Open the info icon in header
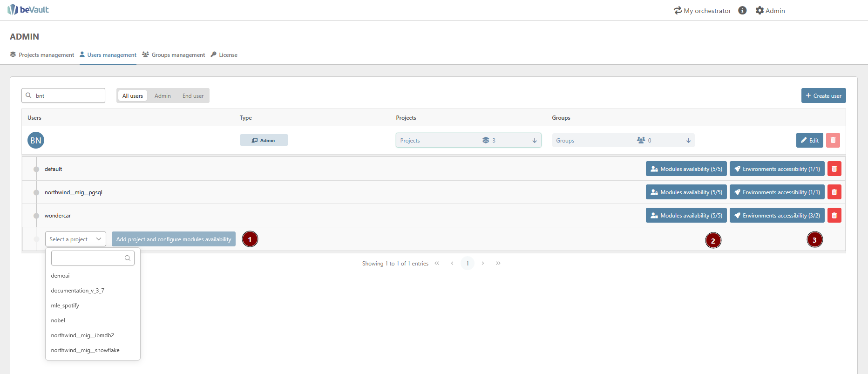Viewport: 868px width, 374px height. (742, 10)
